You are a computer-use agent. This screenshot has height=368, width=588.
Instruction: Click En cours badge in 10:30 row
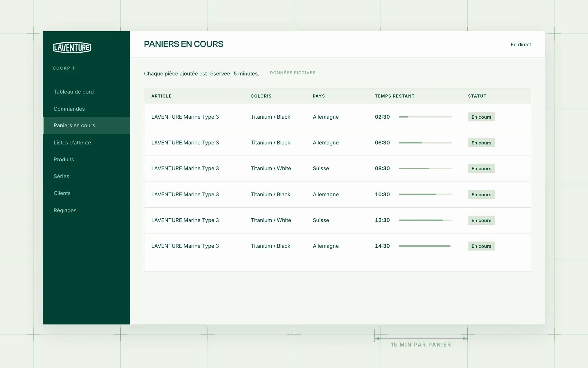coord(481,194)
